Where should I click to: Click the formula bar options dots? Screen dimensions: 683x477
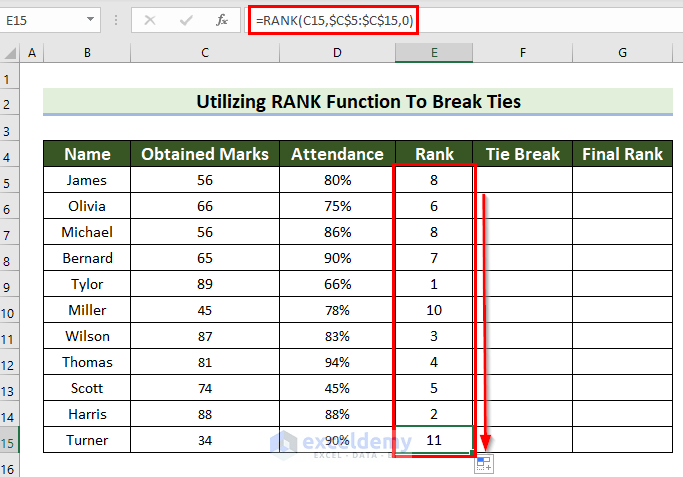[116, 20]
